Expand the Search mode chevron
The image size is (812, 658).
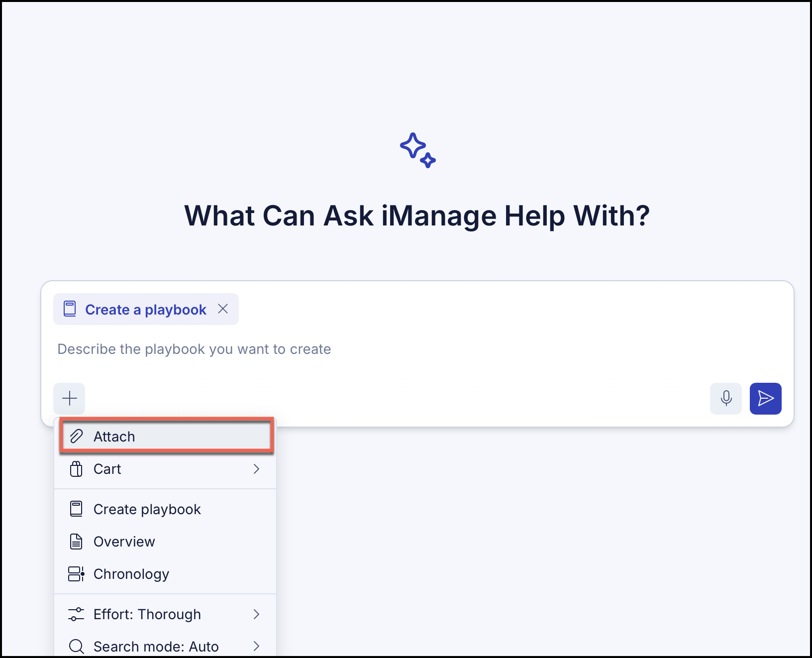[x=256, y=646]
